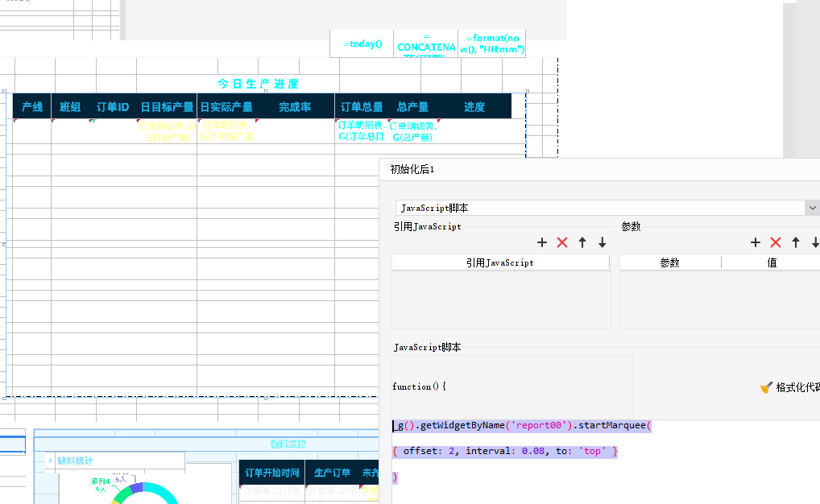Click the 参数 column header
The image size is (820, 504).
(x=669, y=262)
